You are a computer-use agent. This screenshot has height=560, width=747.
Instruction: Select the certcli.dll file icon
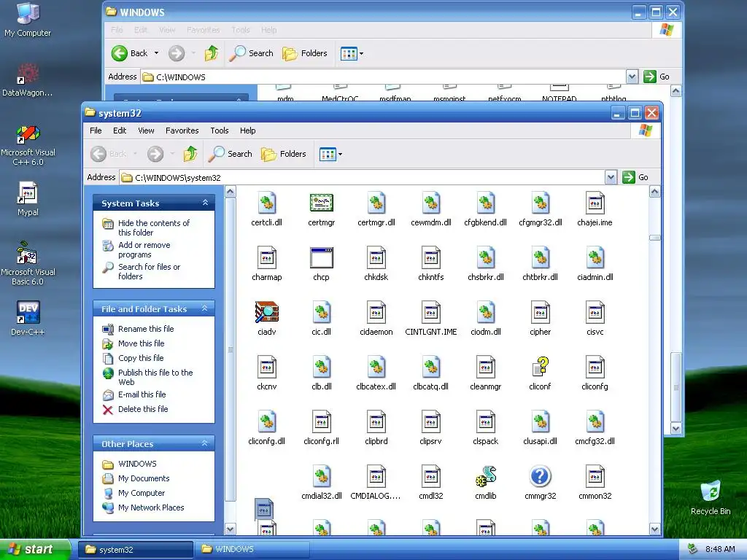267,203
